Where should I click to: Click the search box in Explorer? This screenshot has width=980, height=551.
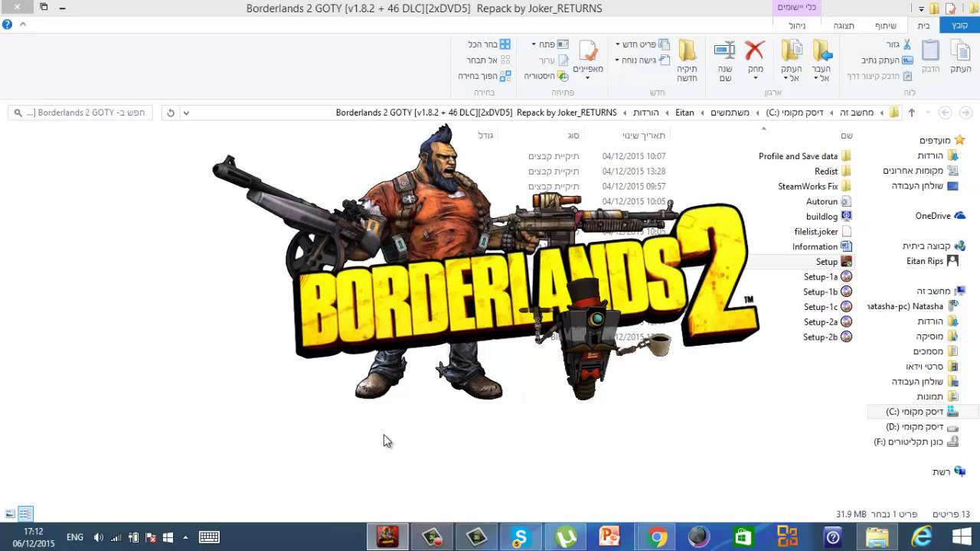coord(80,112)
